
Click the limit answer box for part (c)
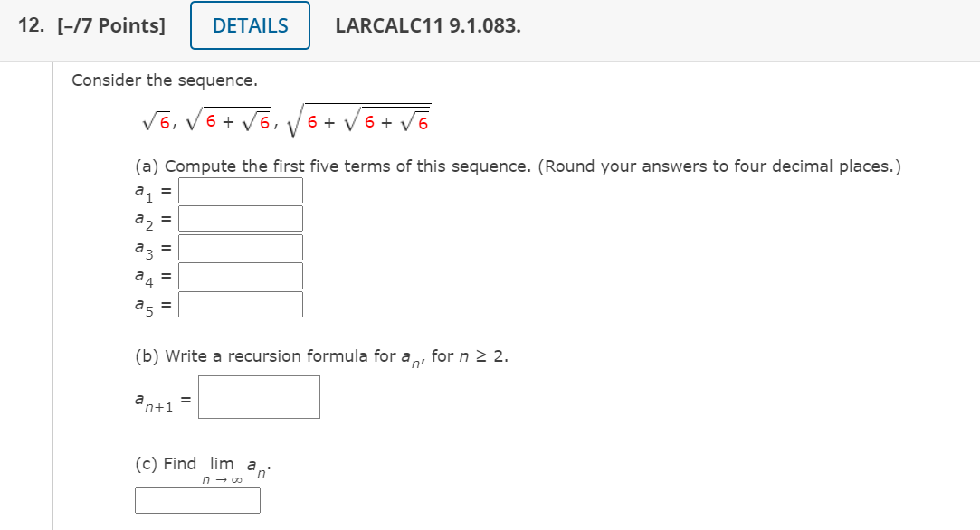197,500
